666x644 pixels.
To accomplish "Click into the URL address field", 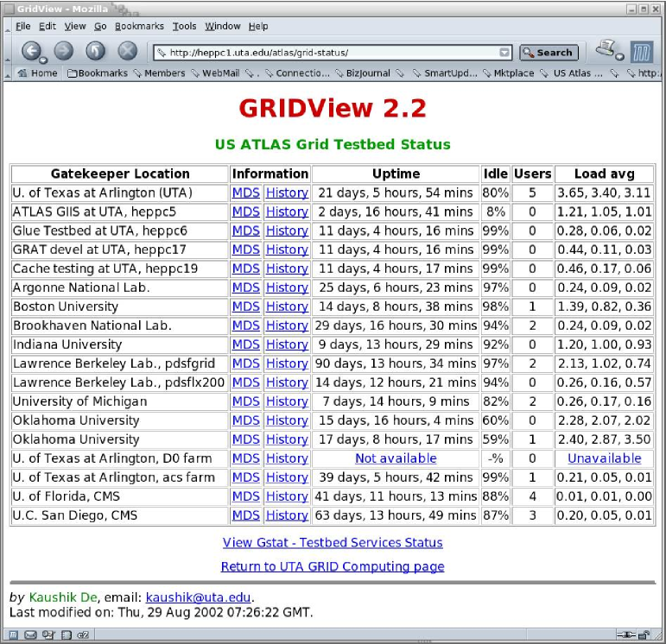I will pos(328,53).
